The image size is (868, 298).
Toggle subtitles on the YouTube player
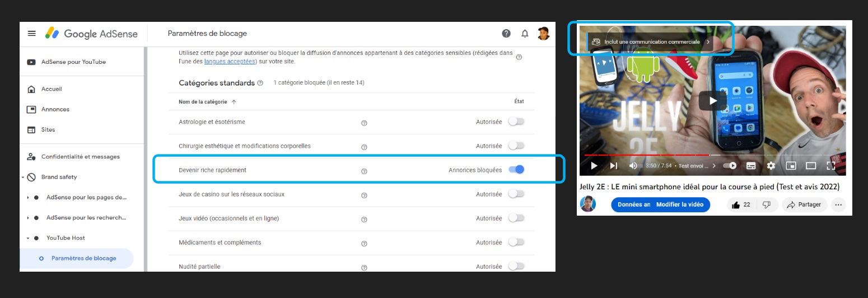point(751,166)
